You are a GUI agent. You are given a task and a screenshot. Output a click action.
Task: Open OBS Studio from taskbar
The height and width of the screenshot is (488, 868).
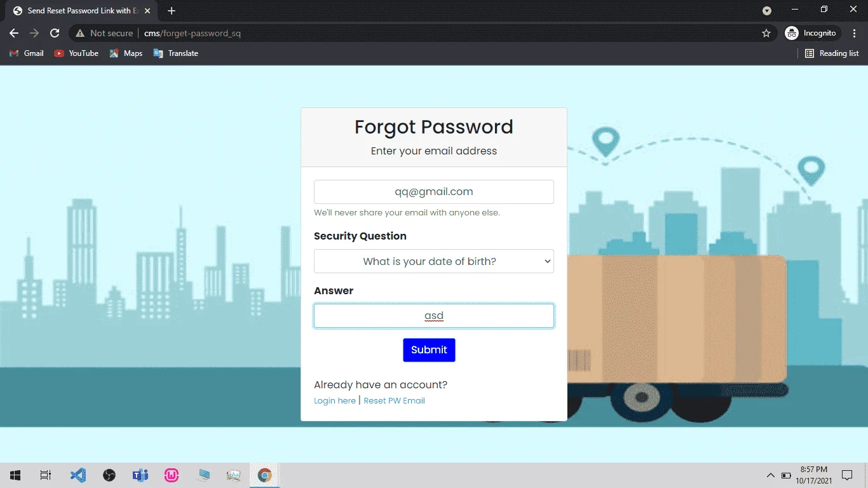(109, 475)
